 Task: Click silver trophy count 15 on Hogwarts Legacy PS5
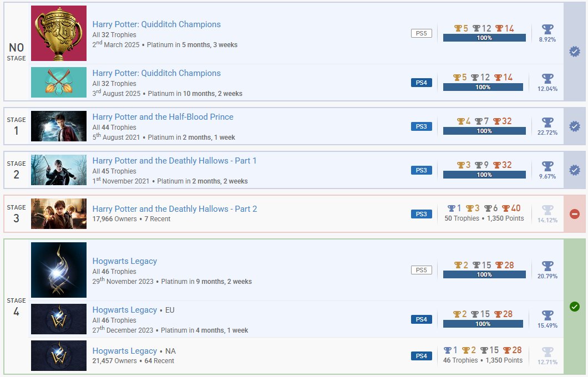[x=482, y=266]
